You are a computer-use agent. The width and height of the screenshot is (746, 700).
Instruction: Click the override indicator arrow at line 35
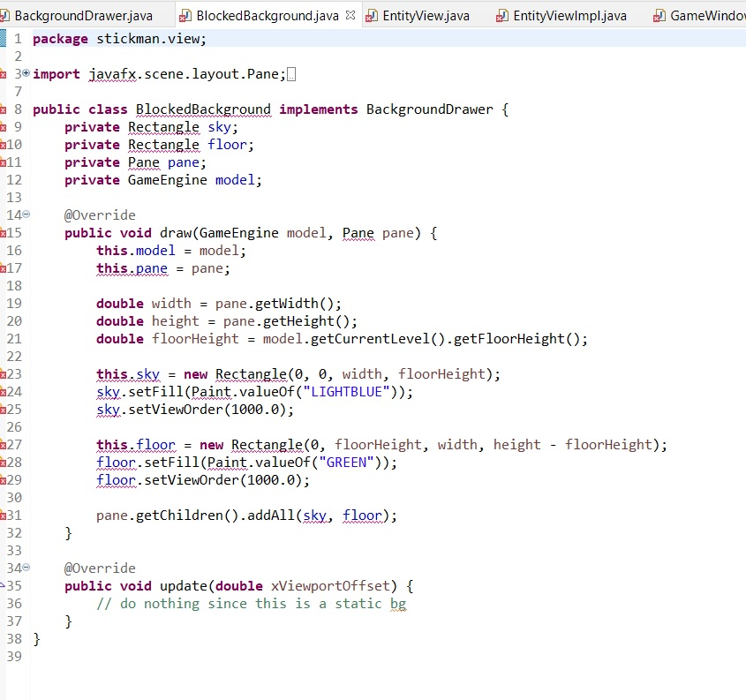pos(4,586)
